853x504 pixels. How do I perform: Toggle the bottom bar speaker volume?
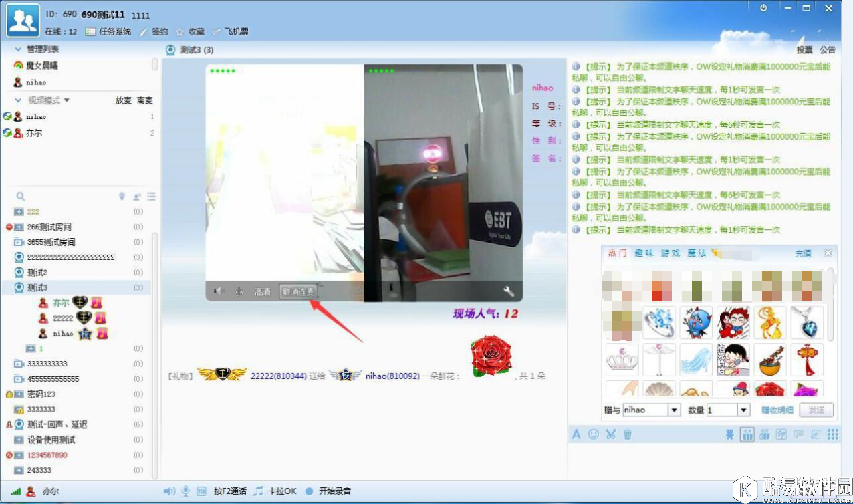tap(170, 491)
